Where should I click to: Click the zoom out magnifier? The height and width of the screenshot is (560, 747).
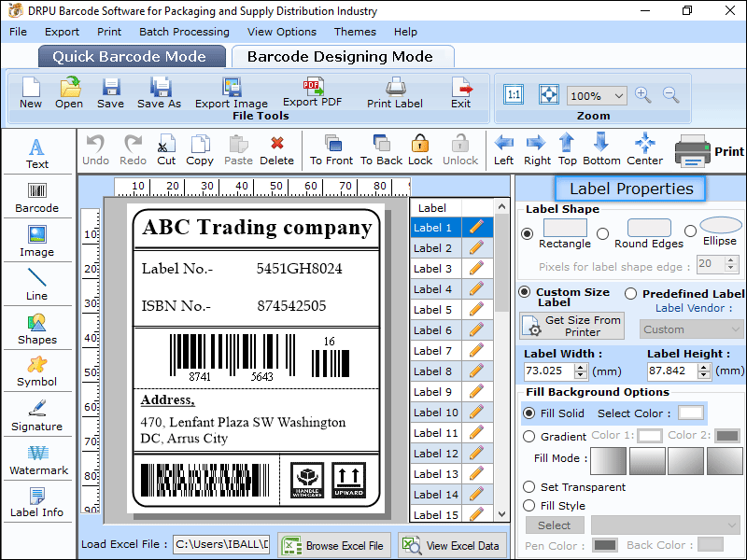[x=671, y=95]
